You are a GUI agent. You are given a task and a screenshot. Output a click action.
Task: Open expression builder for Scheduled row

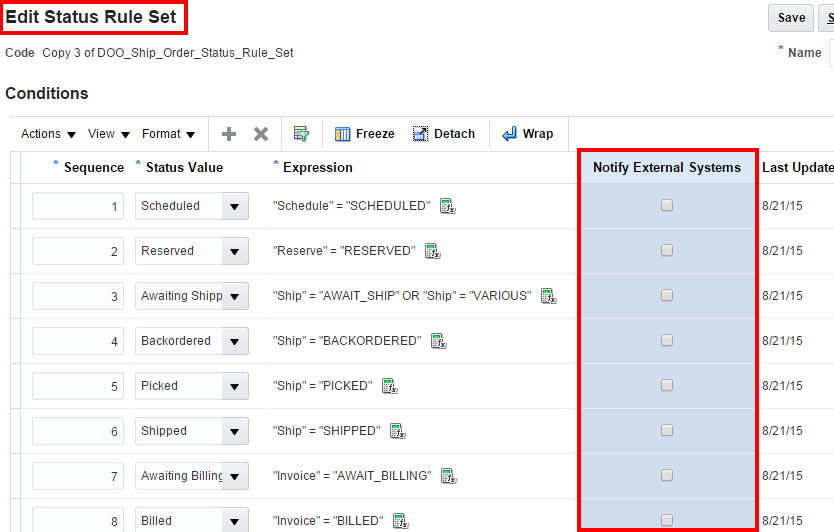click(x=447, y=206)
